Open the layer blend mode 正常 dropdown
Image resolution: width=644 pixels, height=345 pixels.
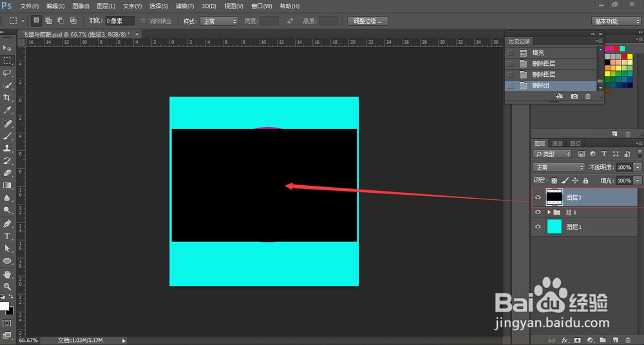[558, 168]
